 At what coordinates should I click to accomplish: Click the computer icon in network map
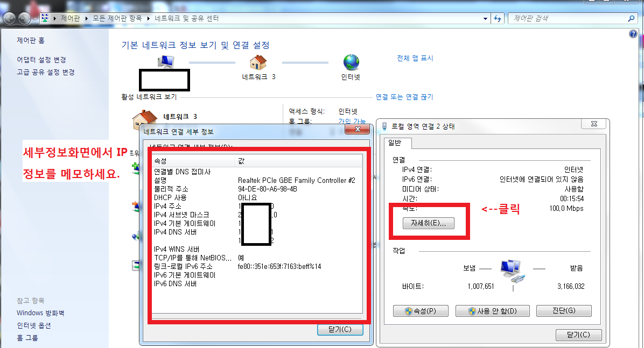pyautogui.click(x=165, y=61)
